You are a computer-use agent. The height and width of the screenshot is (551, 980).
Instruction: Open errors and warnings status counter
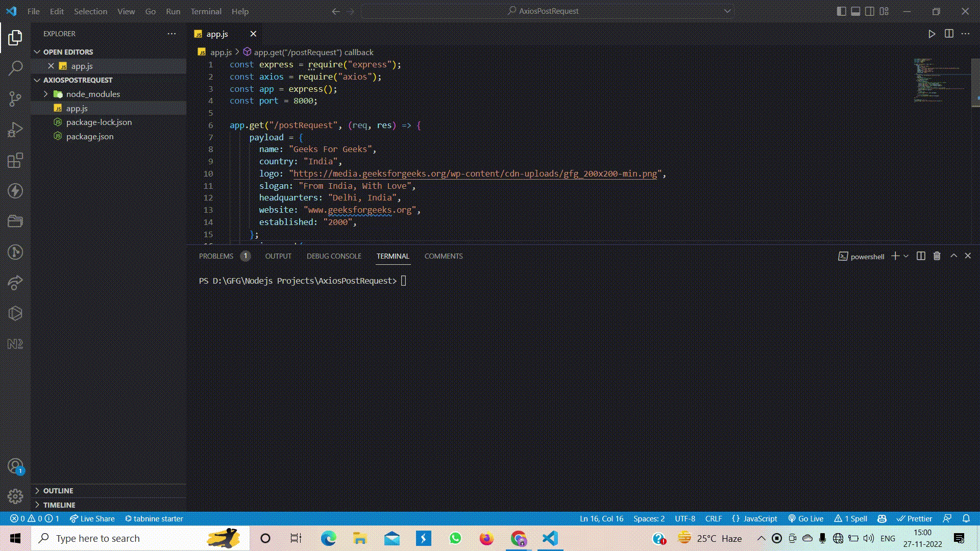34,518
